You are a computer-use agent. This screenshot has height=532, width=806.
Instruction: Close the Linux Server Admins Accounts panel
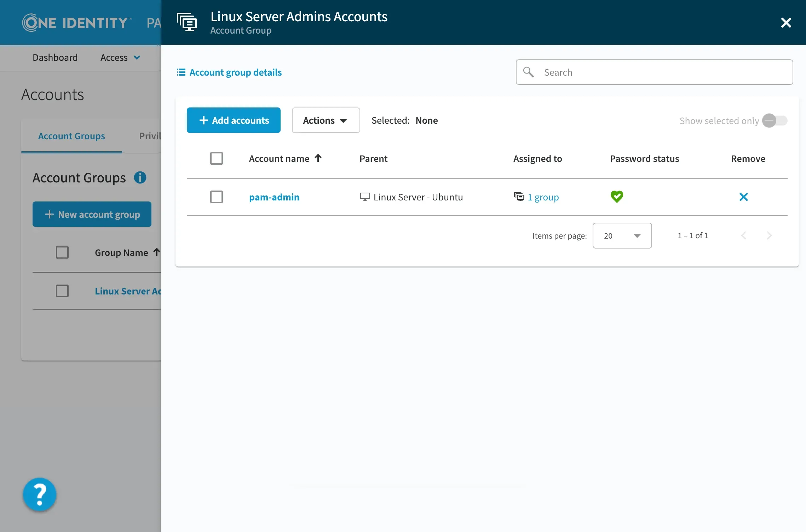click(786, 23)
